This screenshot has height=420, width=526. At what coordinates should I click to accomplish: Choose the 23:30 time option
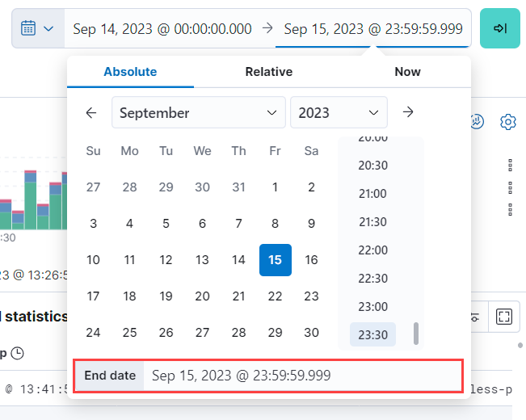pyautogui.click(x=372, y=334)
